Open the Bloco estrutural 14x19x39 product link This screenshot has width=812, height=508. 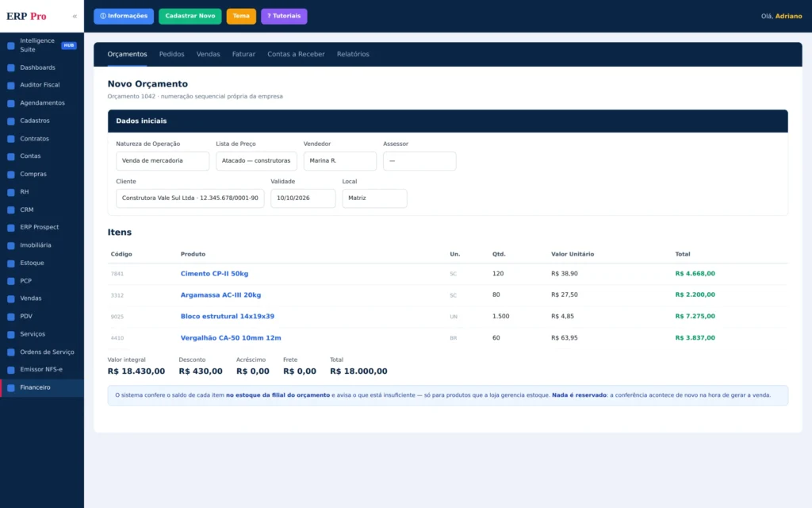[x=228, y=316]
